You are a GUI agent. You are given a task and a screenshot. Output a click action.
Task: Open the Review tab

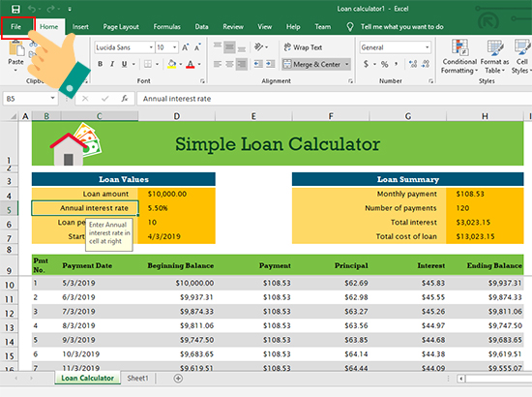[233, 26]
